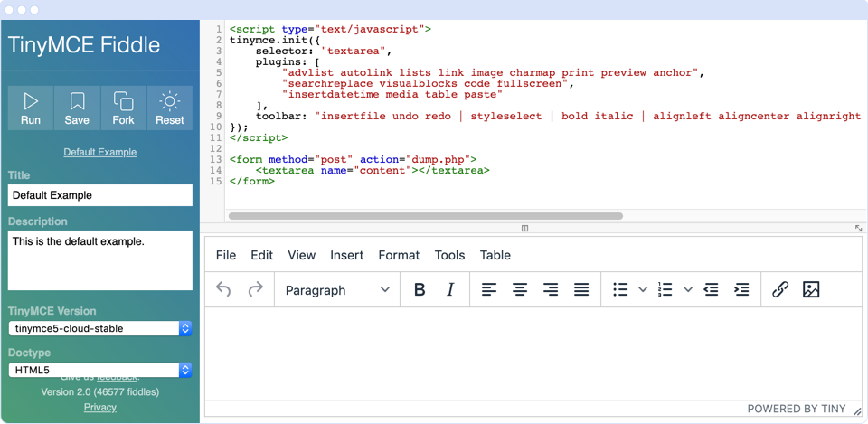Screen dimensions: 868x424
Task: Open the Paragraph style dropdown
Action: coord(337,290)
